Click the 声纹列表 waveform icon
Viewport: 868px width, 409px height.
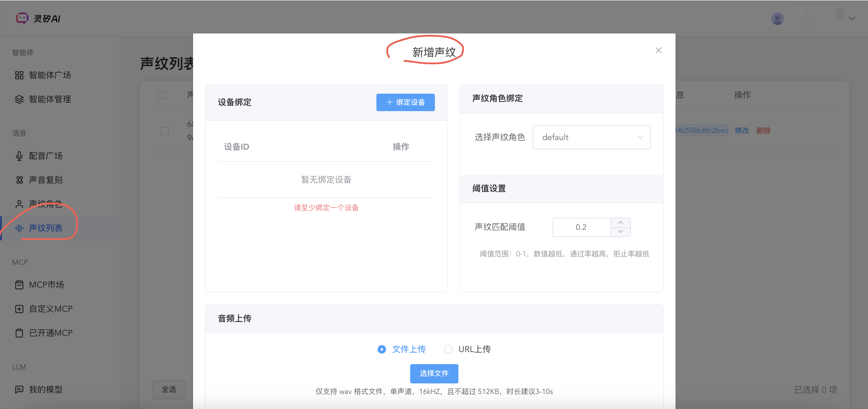(x=19, y=228)
